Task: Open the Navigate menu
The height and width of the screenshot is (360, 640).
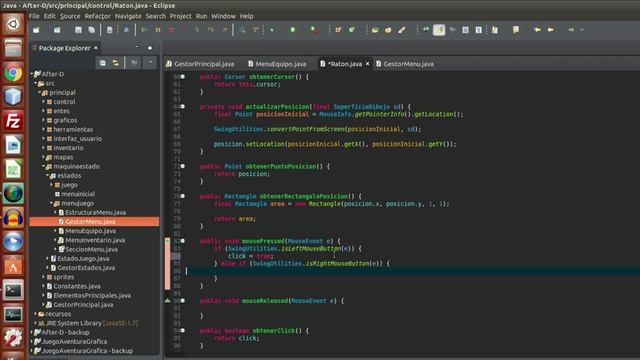Action: pos(128,16)
